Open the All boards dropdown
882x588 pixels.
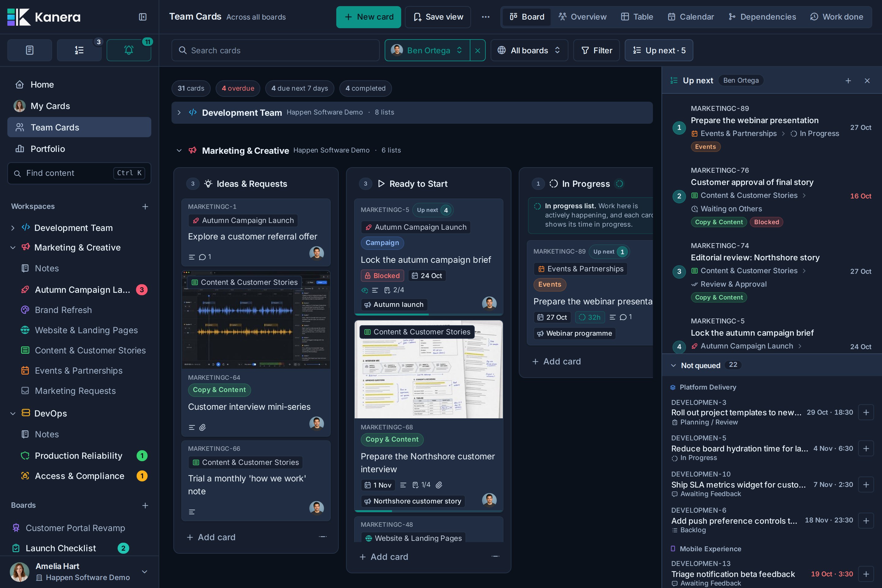529,50
